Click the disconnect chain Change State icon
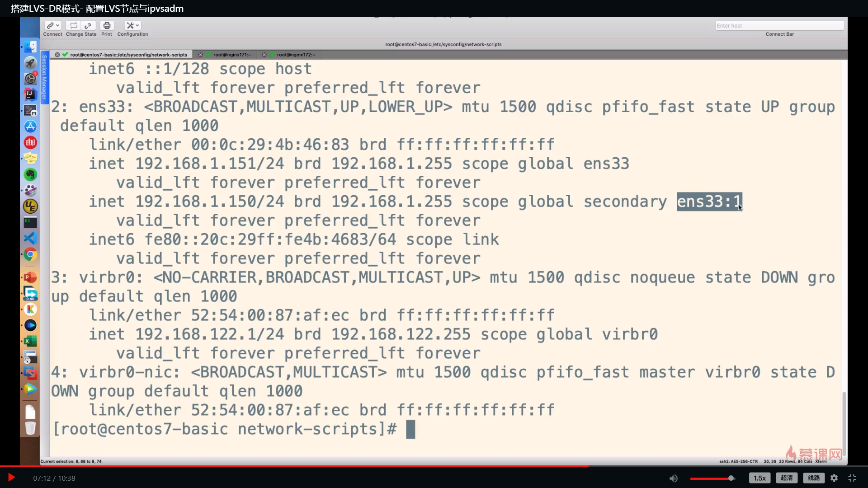The image size is (868, 488). [x=88, y=26]
